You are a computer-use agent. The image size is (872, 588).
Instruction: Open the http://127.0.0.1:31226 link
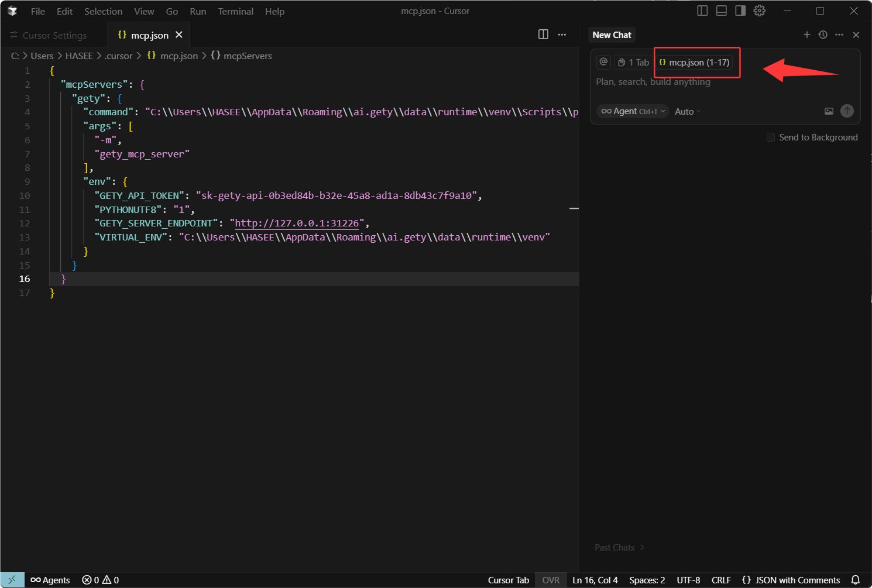pyautogui.click(x=297, y=223)
